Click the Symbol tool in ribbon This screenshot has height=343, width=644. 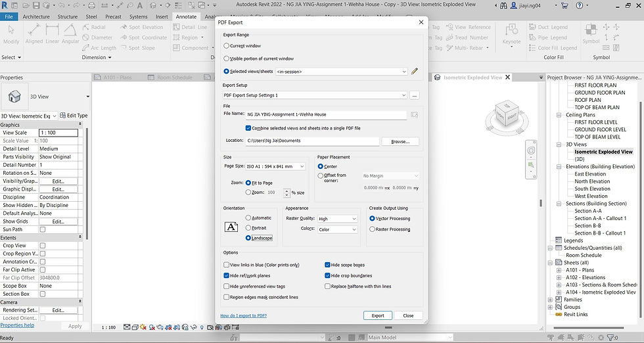point(591,34)
